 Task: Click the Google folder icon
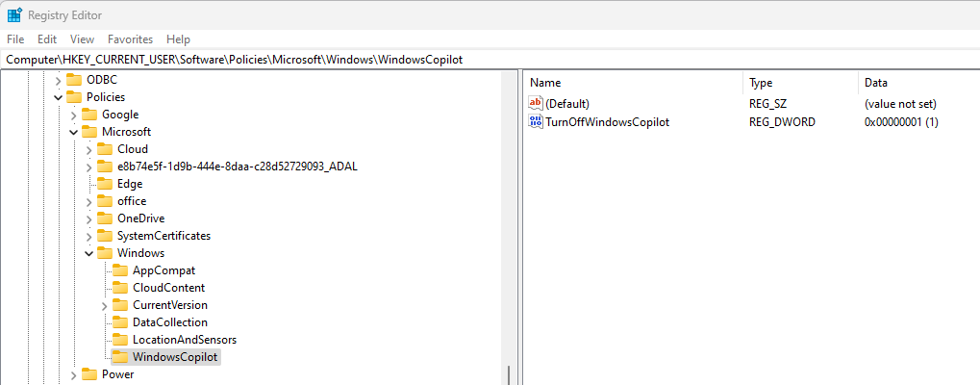click(90, 115)
